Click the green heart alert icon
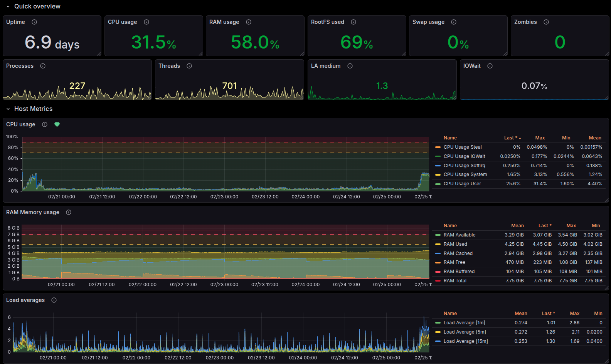611x364 pixels. (x=57, y=124)
